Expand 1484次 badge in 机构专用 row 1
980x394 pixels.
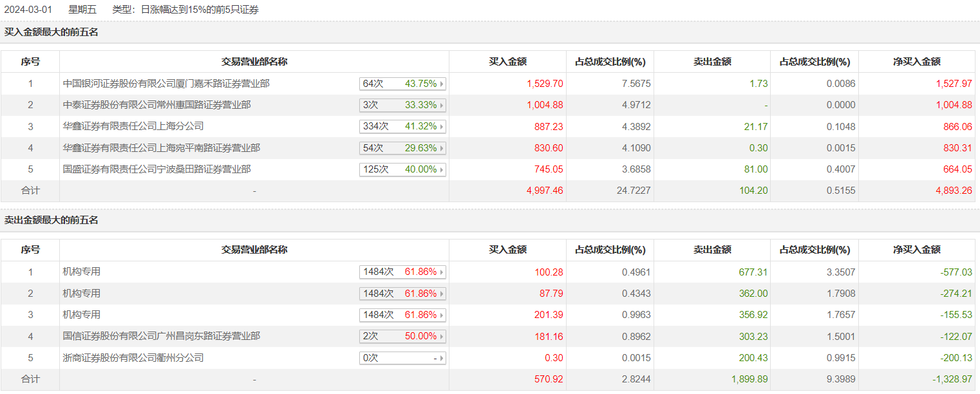pos(402,272)
